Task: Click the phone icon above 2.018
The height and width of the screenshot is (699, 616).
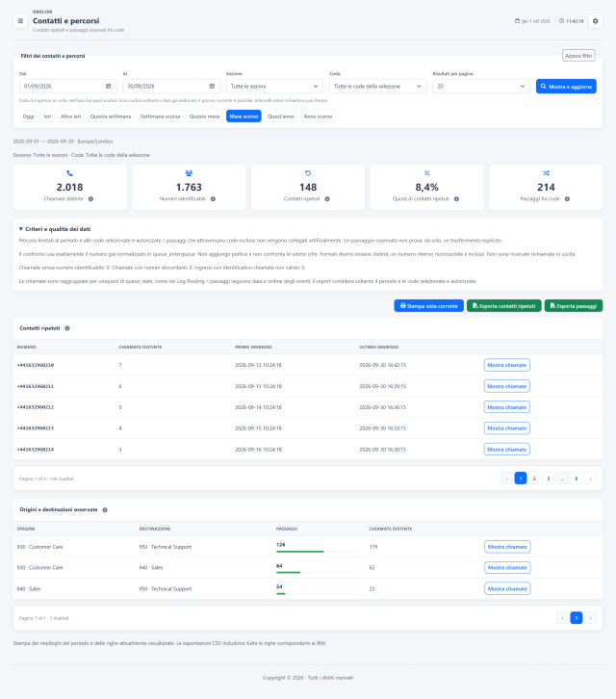Action: point(69,173)
